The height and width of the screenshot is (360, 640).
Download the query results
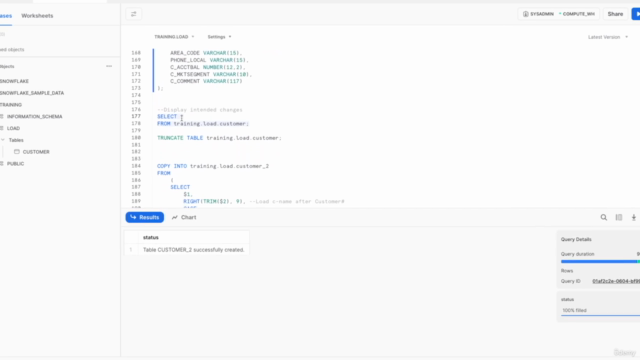click(633, 218)
